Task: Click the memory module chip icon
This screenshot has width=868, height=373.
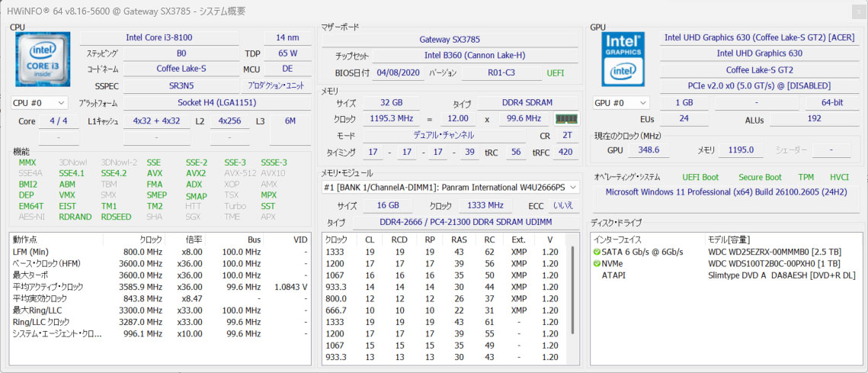Action: point(566,118)
